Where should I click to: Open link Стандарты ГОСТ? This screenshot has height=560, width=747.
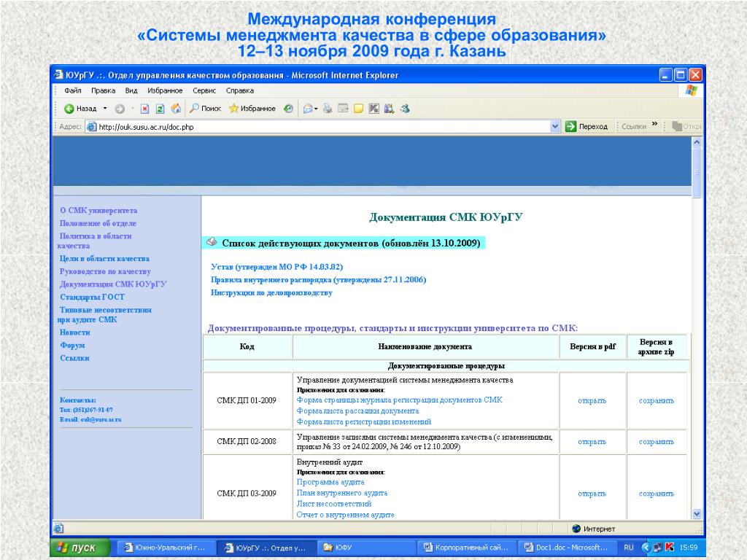tap(92, 297)
